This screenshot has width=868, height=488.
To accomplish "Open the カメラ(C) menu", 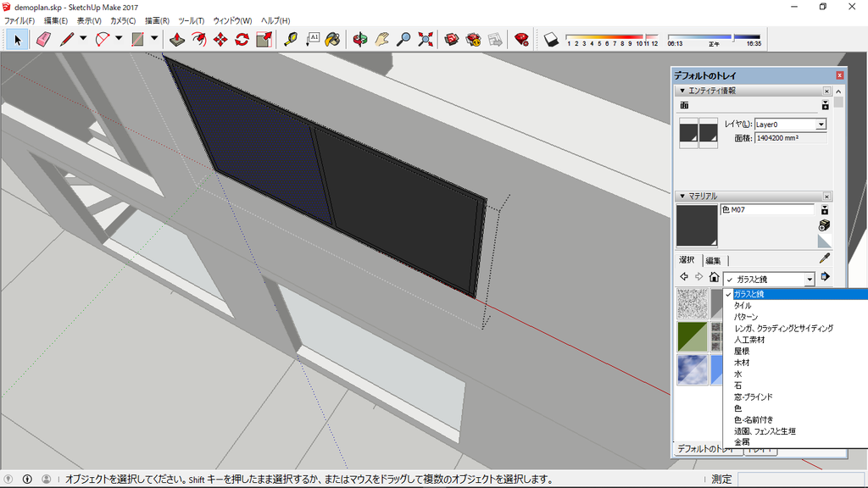I will point(123,20).
